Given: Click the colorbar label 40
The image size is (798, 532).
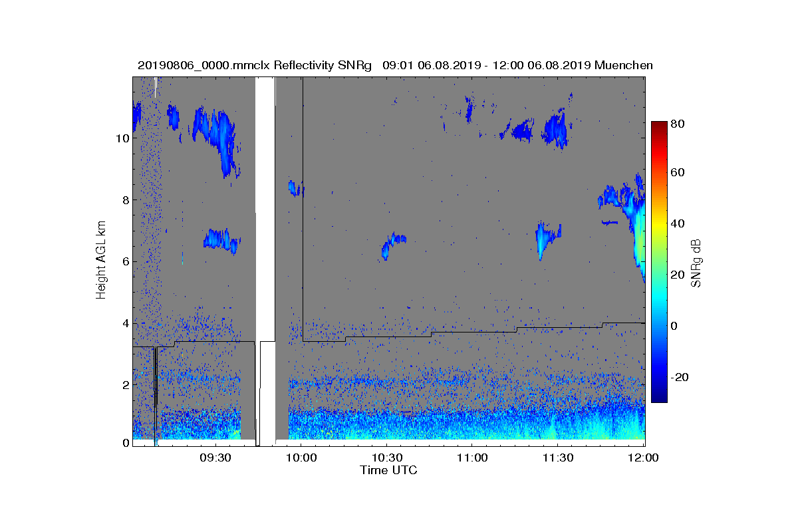Looking at the screenshot, I should (x=679, y=224).
